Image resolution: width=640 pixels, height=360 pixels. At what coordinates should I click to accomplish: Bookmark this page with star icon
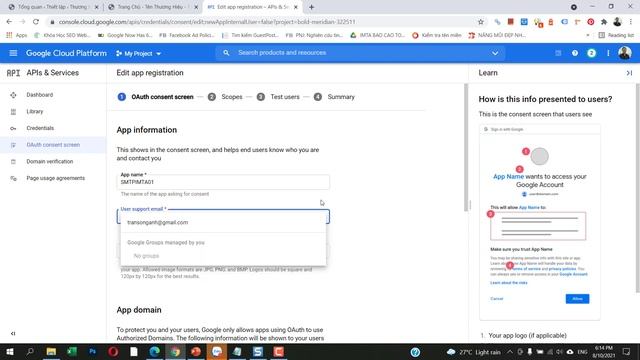481,22
